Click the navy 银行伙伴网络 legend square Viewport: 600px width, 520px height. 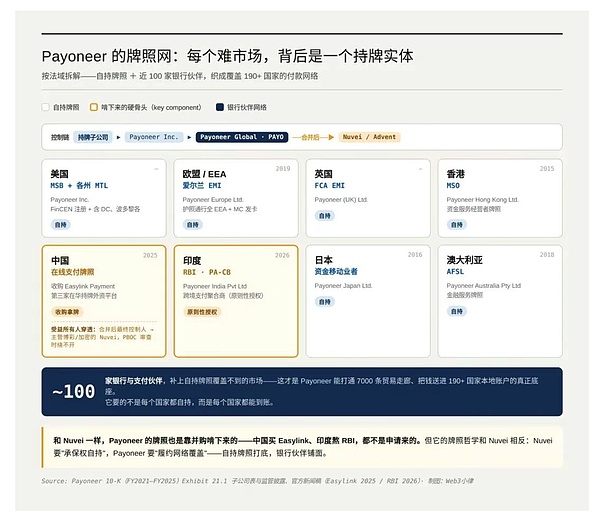coord(220,107)
